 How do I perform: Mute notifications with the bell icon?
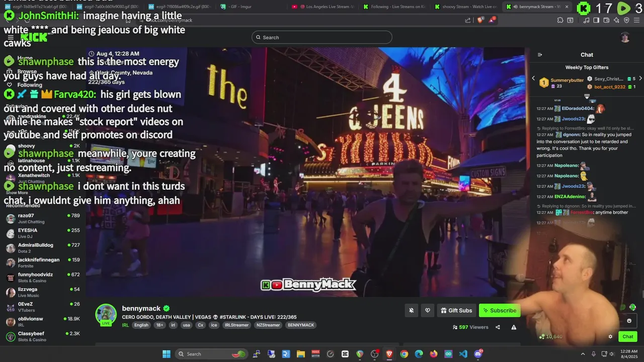click(x=411, y=311)
